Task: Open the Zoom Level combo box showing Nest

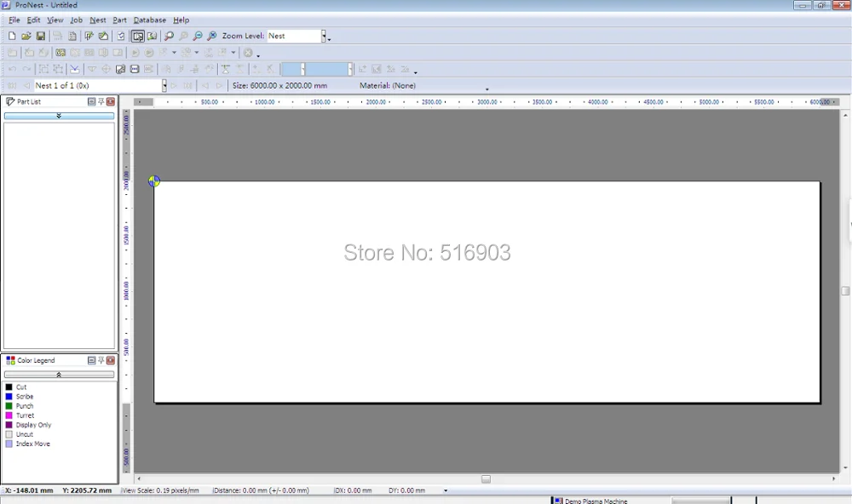Action: tap(296, 36)
